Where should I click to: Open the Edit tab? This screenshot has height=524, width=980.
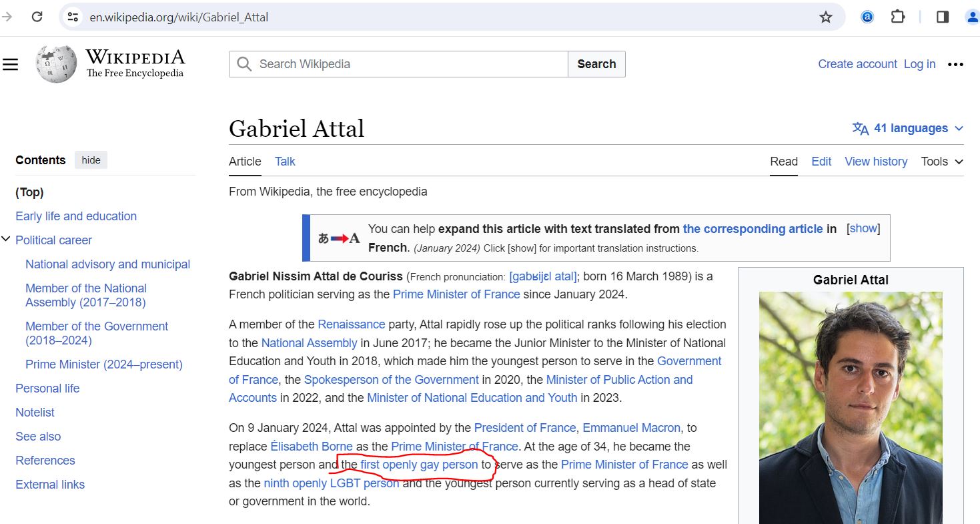point(821,162)
